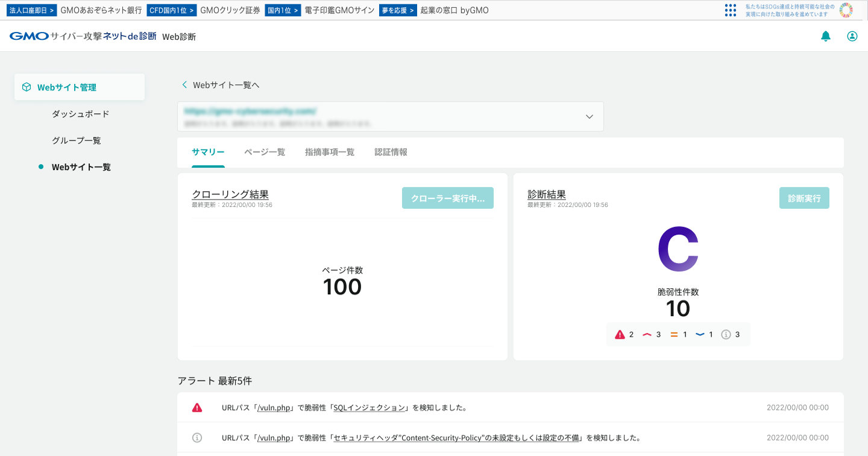The width and height of the screenshot is (868, 456).
Task: Open the SQLインジェクション vulnerability link
Action: pyautogui.click(x=370, y=408)
